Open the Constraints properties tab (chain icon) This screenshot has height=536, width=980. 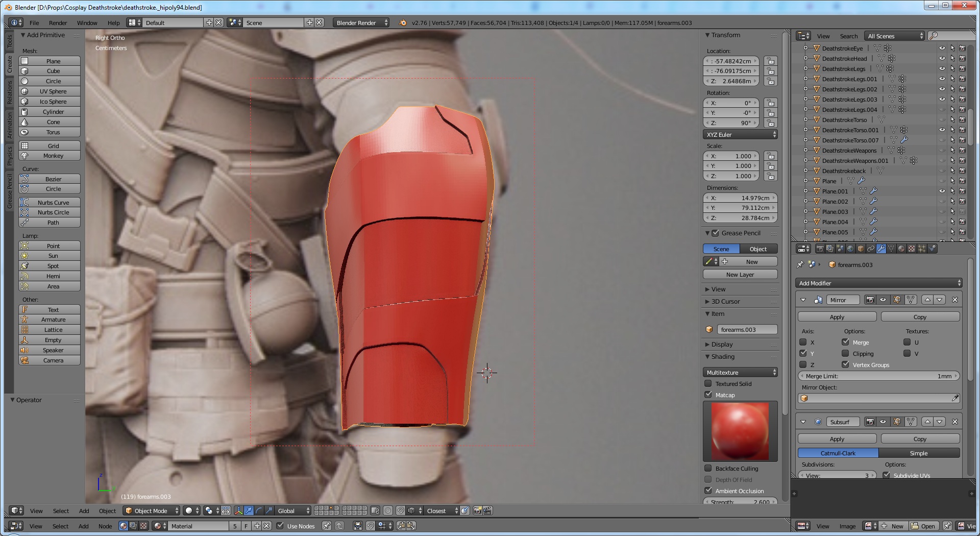click(x=871, y=249)
